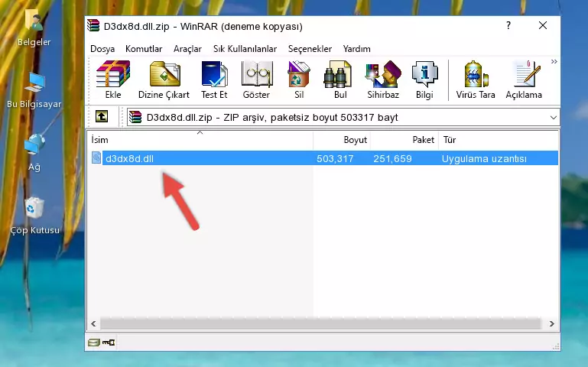Click the horizontal scrollbar right arrow
Viewport: 588px width, 367px height.
click(x=551, y=323)
